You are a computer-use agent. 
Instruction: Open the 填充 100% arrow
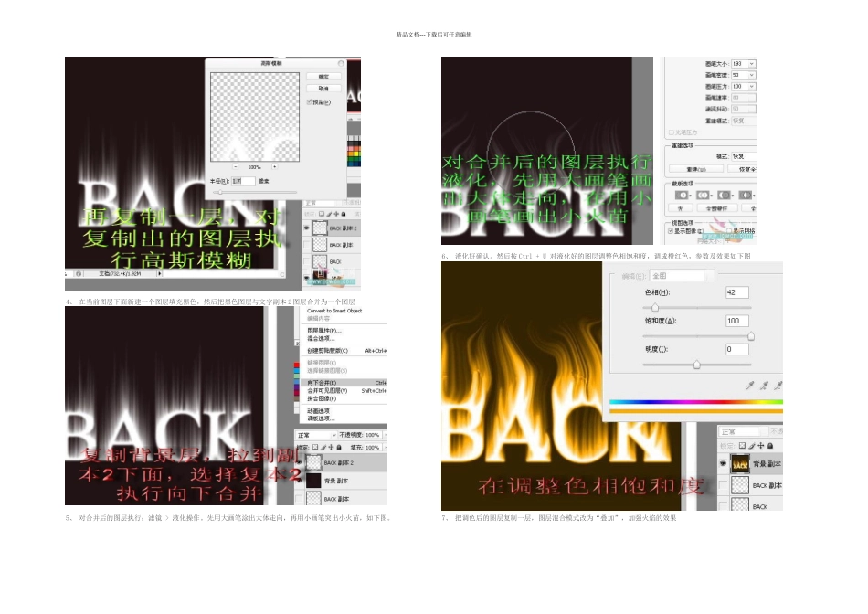tap(384, 448)
